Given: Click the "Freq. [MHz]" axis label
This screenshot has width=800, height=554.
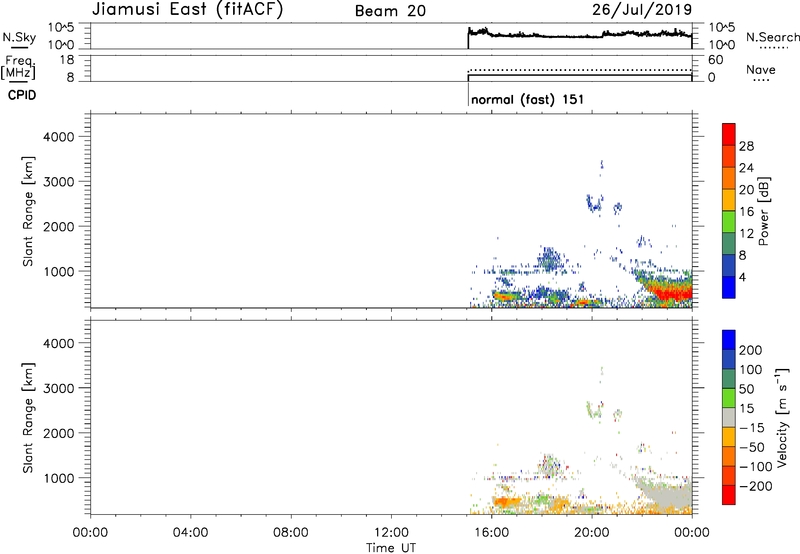Looking at the screenshot, I should [18, 67].
